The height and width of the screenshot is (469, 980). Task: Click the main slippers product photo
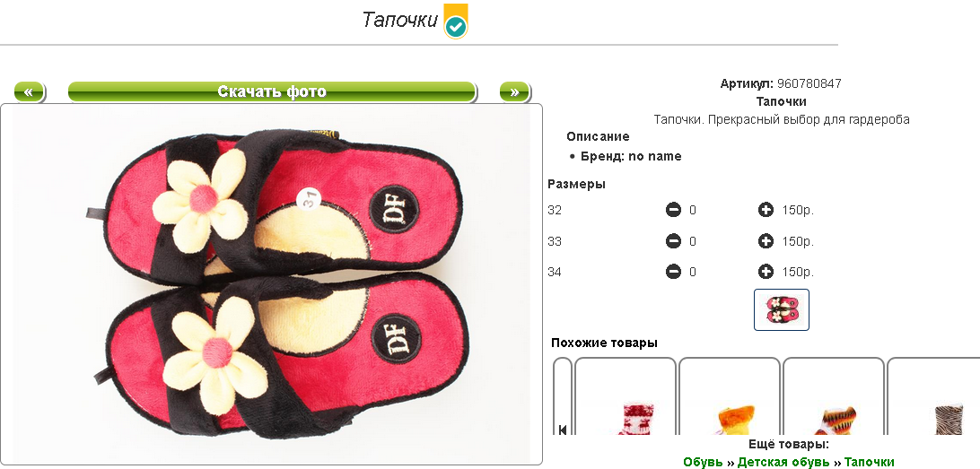point(271,284)
